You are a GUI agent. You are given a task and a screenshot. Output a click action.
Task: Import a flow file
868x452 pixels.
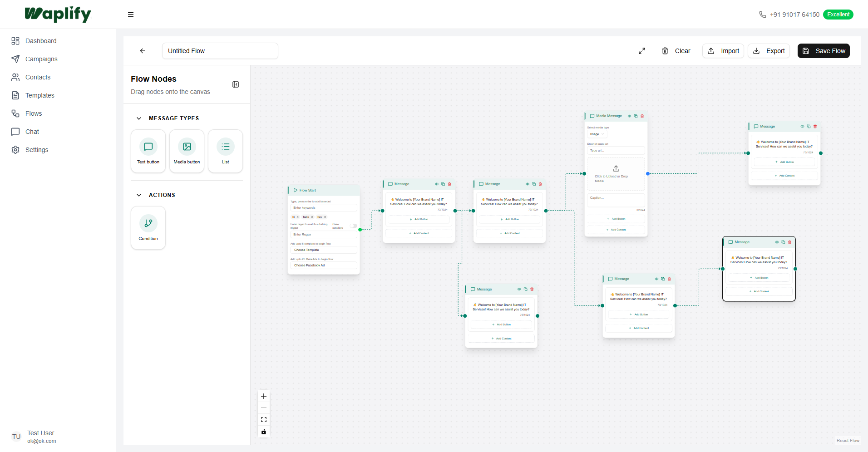(723, 51)
